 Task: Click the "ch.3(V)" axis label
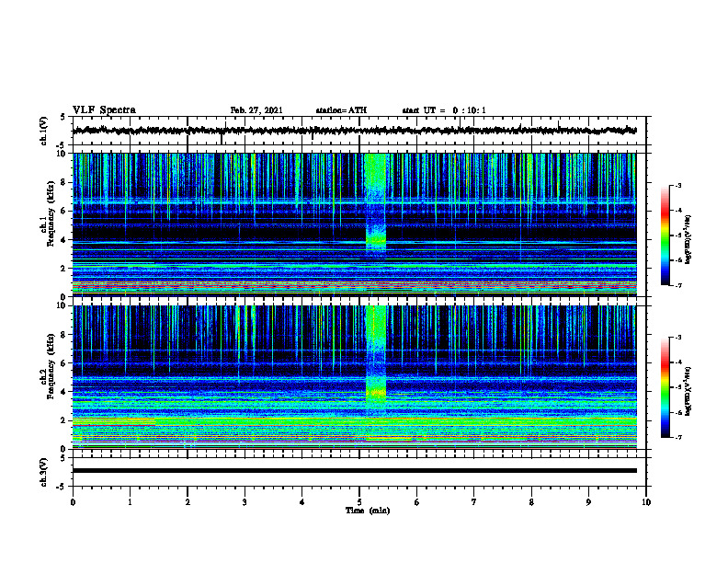[x=44, y=472]
